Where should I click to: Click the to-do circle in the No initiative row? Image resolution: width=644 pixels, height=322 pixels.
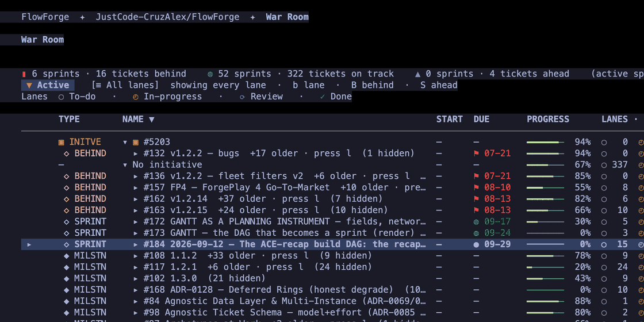click(604, 165)
